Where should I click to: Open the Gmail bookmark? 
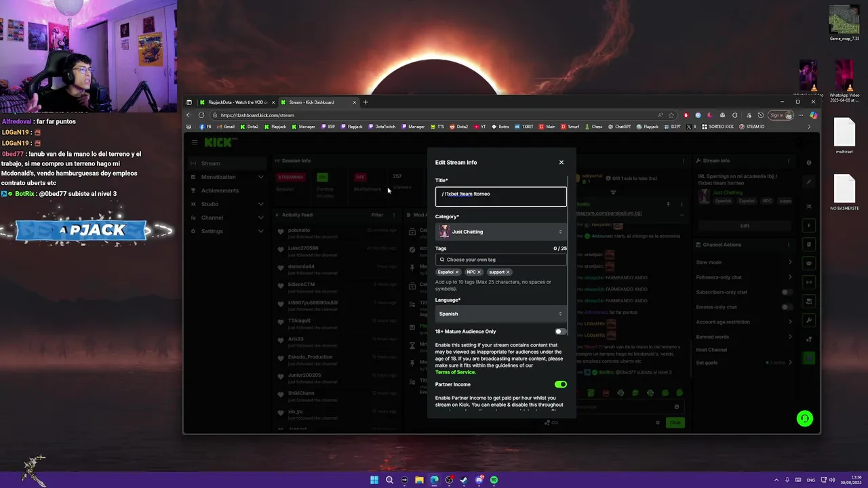(x=226, y=127)
